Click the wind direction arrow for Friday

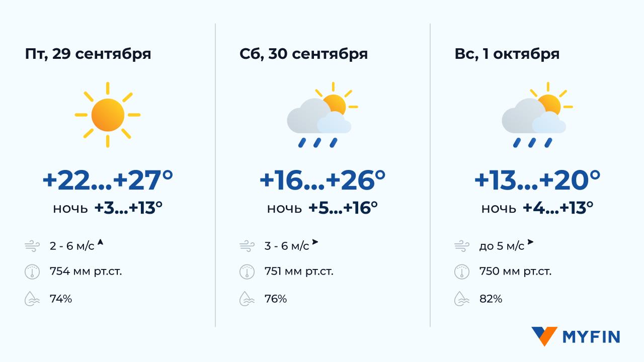coord(100,243)
